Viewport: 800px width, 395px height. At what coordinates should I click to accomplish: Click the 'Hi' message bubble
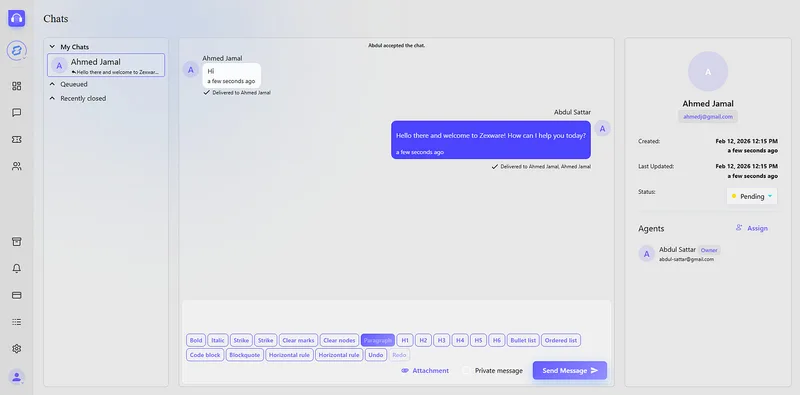point(232,75)
